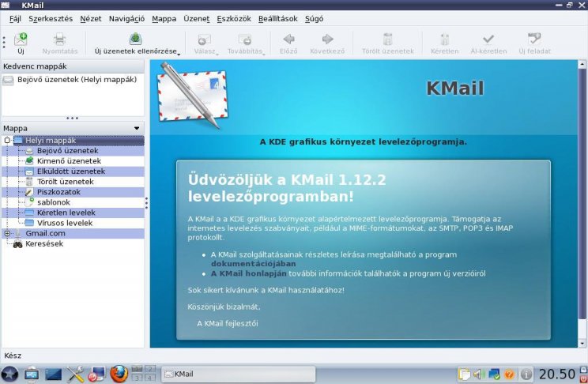The height and width of the screenshot is (384, 588).
Task: Click the welcome page vertical scrollbar track
Action: click(x=582, y=329)
